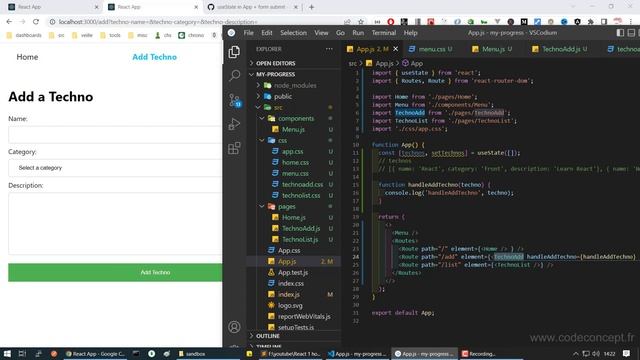Viewport: 640px width, 360px height.
Task: Click Explorer more actions ellipsis
Action: [329, 49]
